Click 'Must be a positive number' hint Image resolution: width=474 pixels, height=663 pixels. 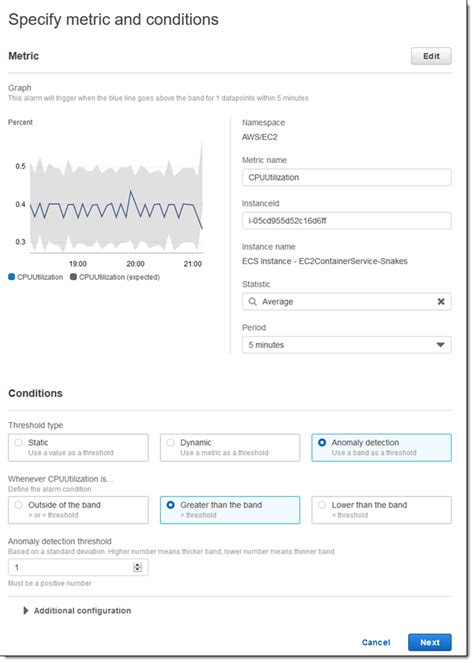click(x=49, y=583)
